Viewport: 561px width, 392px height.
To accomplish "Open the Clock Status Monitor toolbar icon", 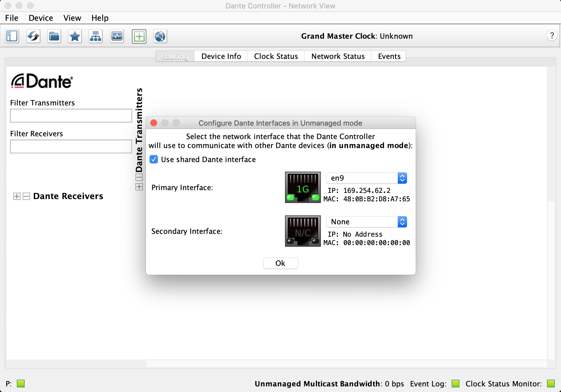I will tap(117, 36).
